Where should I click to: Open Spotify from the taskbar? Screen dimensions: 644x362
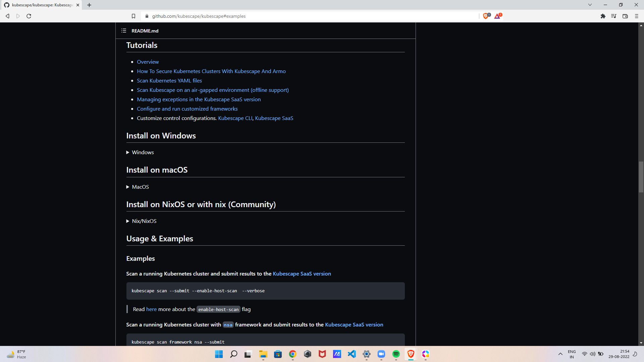click(x=396, y=354)
